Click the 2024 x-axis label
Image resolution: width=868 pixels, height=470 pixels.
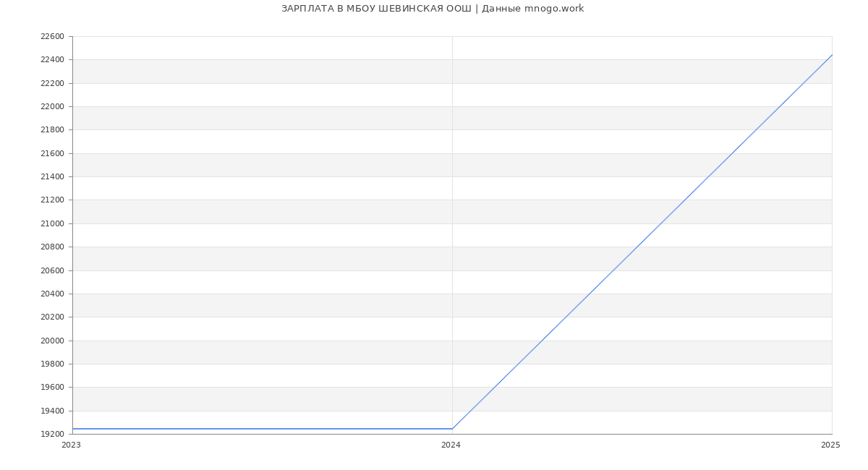451,445
